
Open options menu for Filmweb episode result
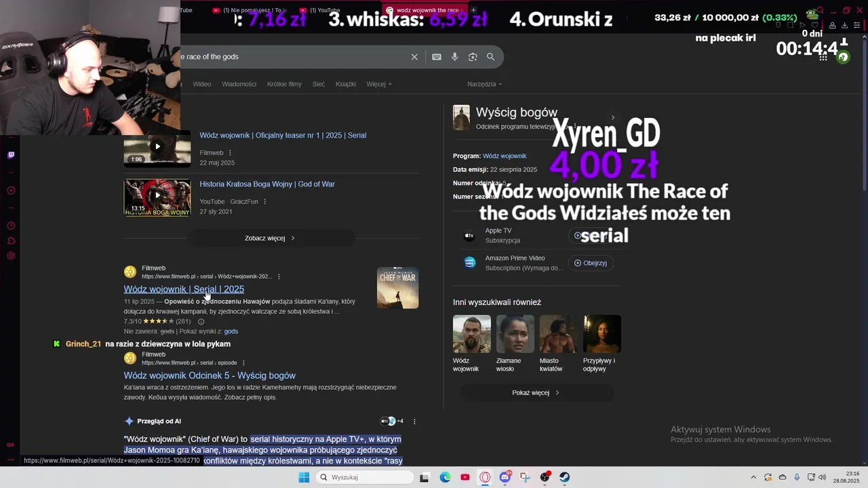tap(243, 363)
